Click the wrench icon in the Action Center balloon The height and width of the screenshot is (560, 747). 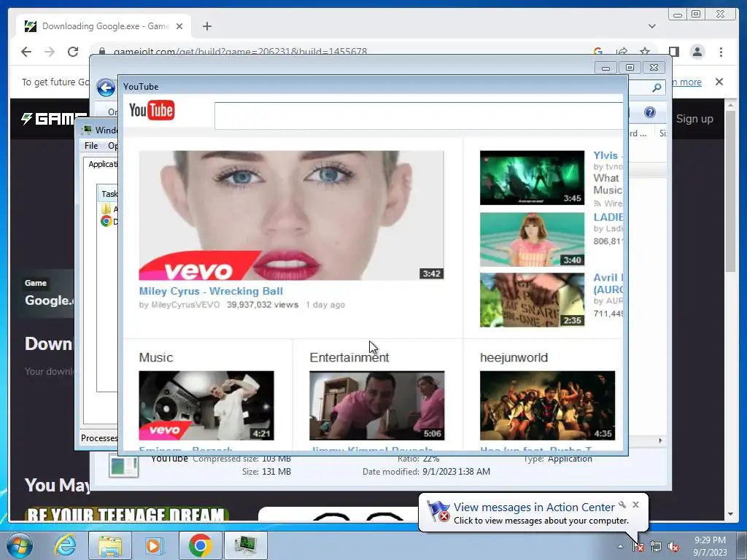622,505
